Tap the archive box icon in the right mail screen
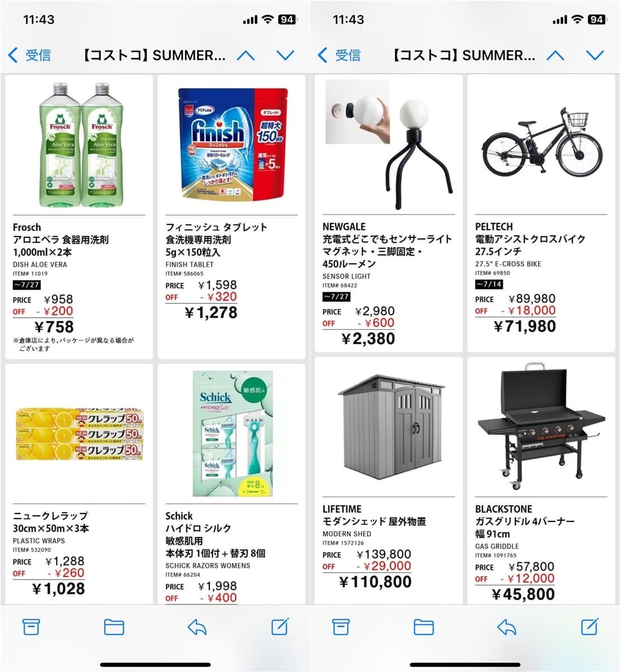Viewport: 620px width, 672px height. click(x=341, y=627)
